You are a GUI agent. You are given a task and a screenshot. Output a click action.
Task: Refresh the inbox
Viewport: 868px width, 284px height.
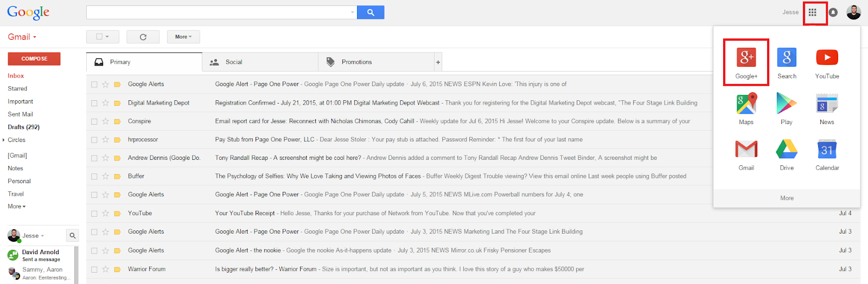coord(143,37)
